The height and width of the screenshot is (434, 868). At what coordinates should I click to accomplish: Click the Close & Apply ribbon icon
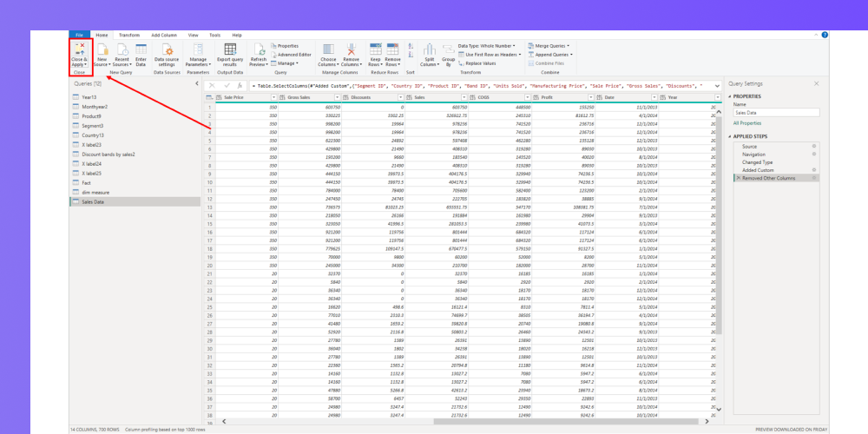point(79,49)
